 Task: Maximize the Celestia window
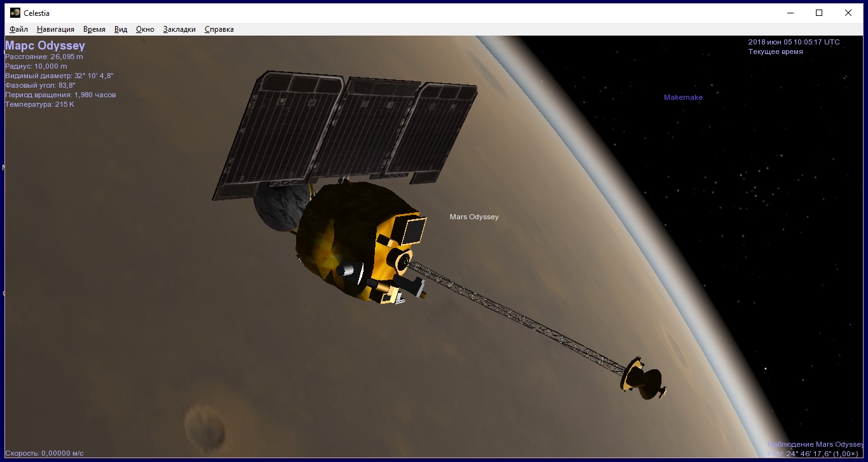[x=819, y=13]
